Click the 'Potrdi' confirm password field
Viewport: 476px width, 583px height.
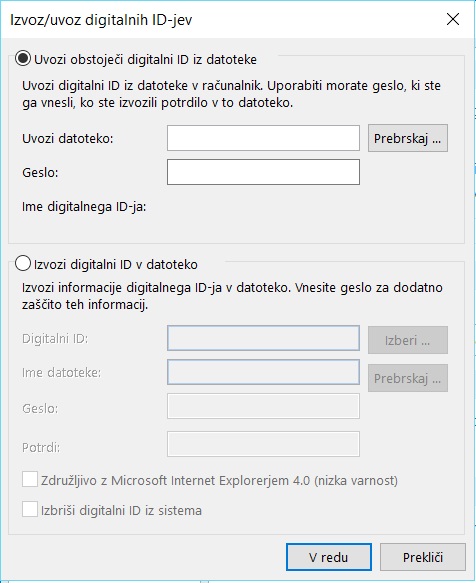pyautogui.click(x=263, y=444)
